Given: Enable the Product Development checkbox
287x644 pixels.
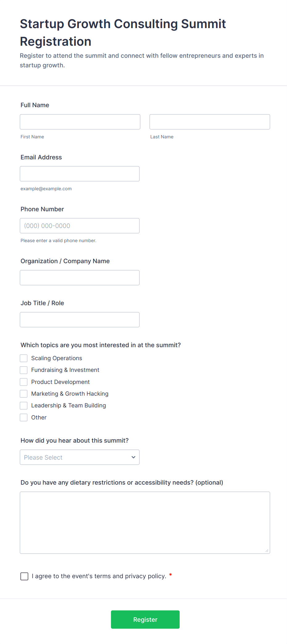Looking at the screenshot, I should (x=24, y=382).
